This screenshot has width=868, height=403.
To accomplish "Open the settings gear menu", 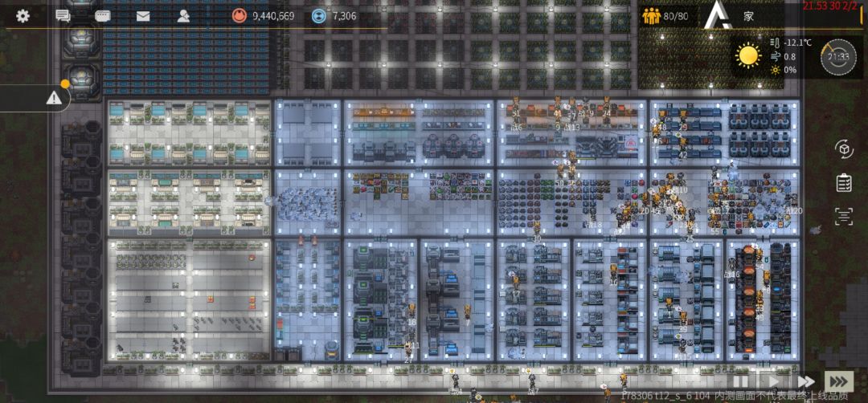I will click(23, 16).
